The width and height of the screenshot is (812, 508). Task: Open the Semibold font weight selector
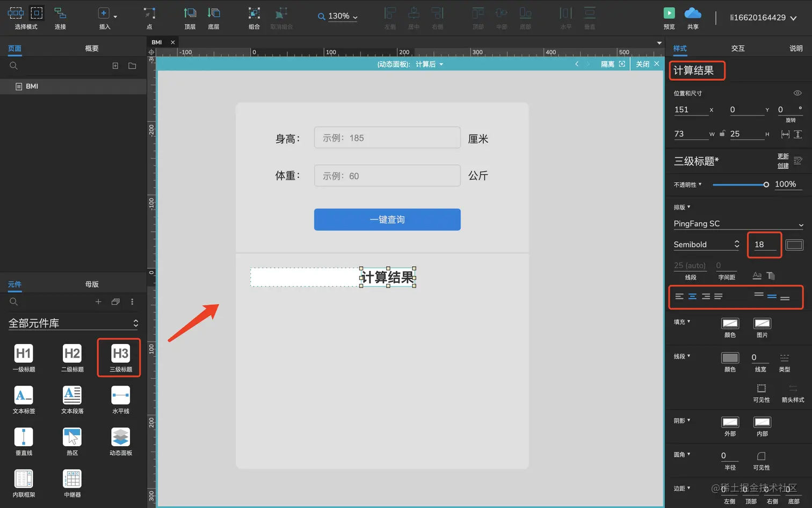707,244
